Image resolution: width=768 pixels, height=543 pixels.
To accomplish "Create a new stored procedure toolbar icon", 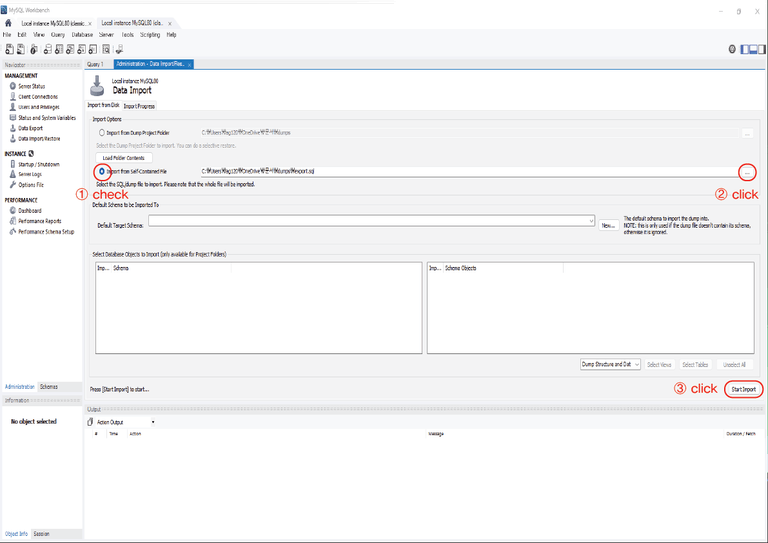I will click(x=81, y=49).
